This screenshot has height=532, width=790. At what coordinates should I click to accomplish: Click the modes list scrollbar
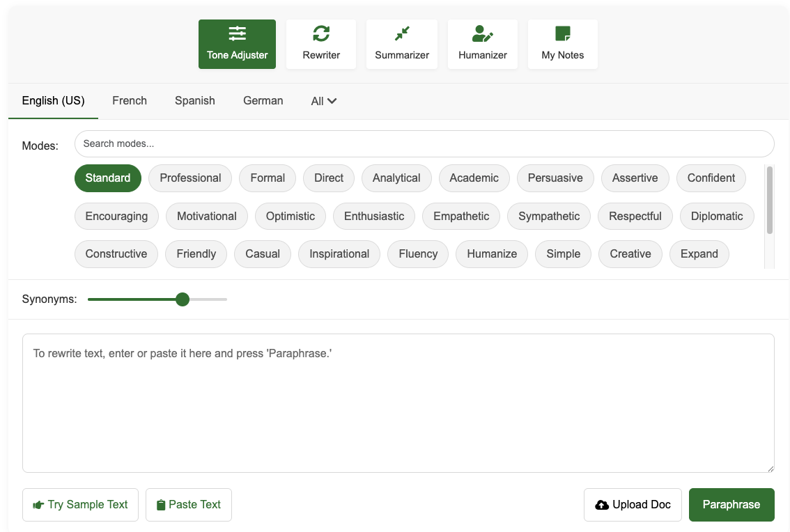coord(769,200)
